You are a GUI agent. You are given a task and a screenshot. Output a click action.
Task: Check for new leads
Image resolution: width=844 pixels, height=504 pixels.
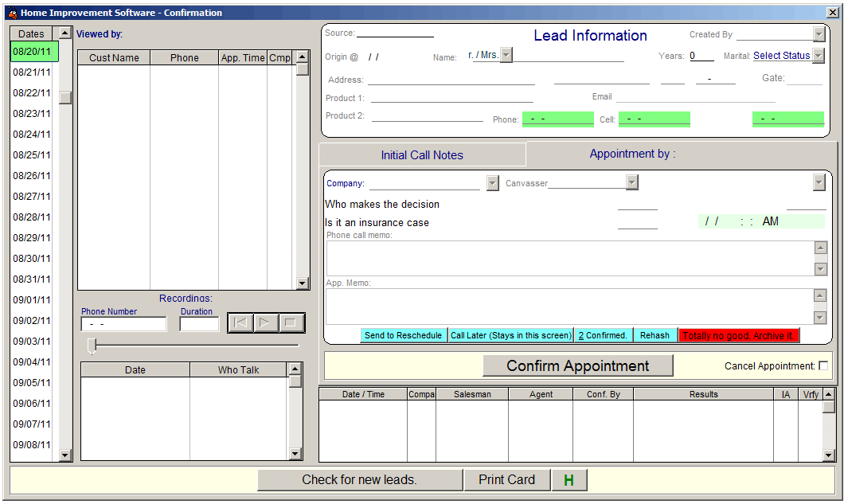pyautogui.click(x=360, y=480)
